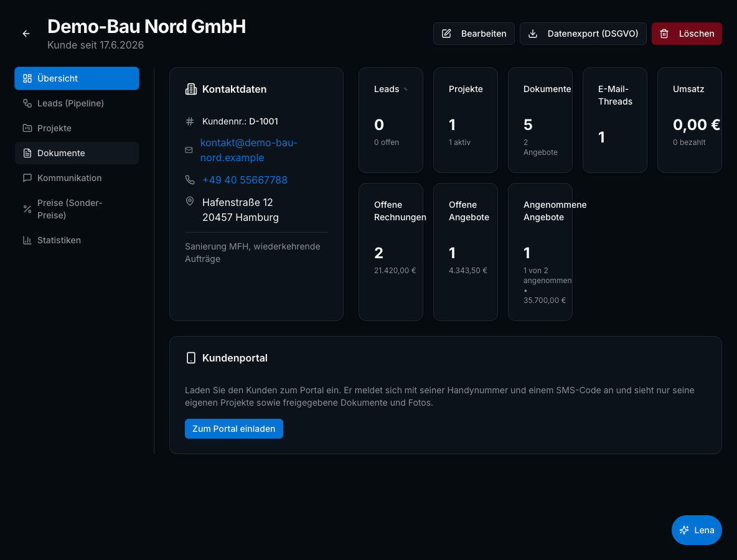This screenshot has height=560, width=737.
Task: Click the phone icon beside the number
Action: point(189,180)
